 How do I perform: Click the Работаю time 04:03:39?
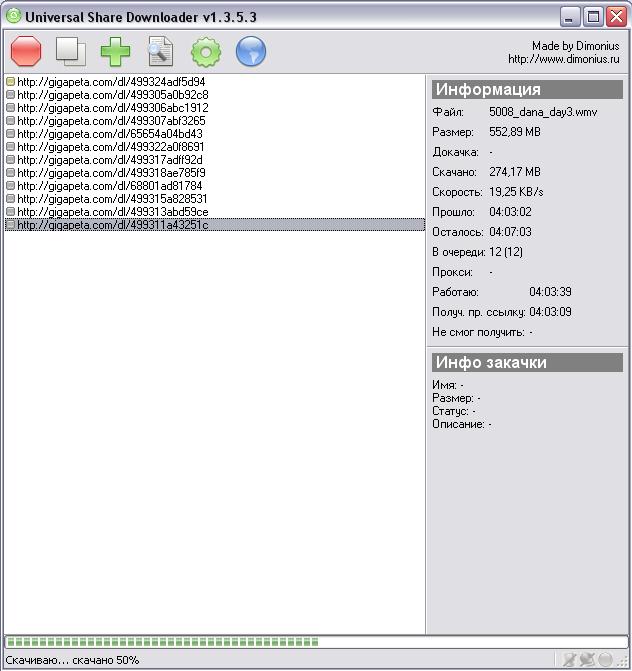point(550,292)
